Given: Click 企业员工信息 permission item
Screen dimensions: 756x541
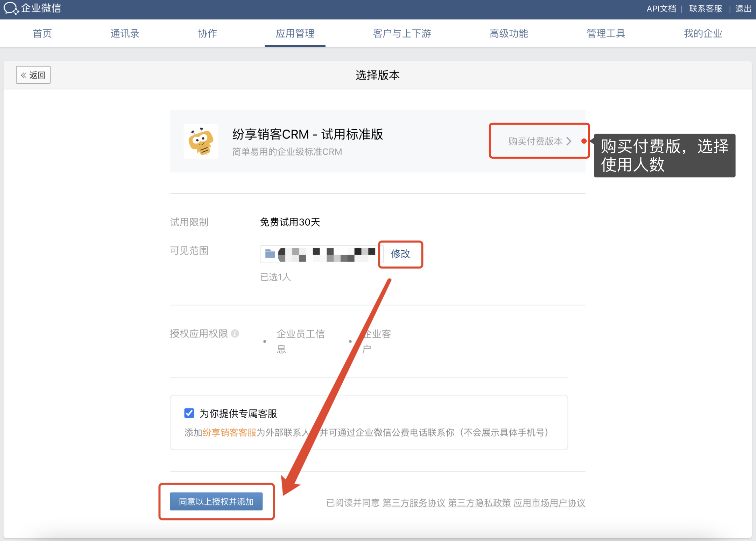Looking at the screenshot, I should [x=300, y=341].
